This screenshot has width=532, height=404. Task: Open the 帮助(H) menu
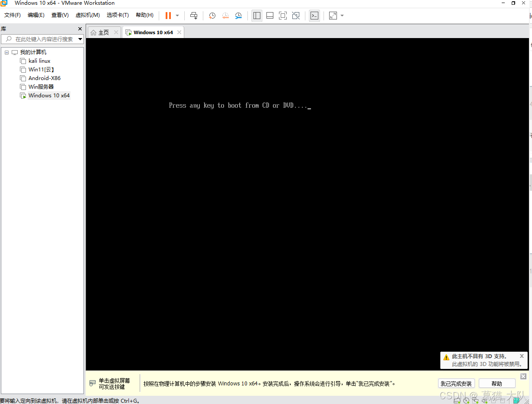(x=144, y=15)
